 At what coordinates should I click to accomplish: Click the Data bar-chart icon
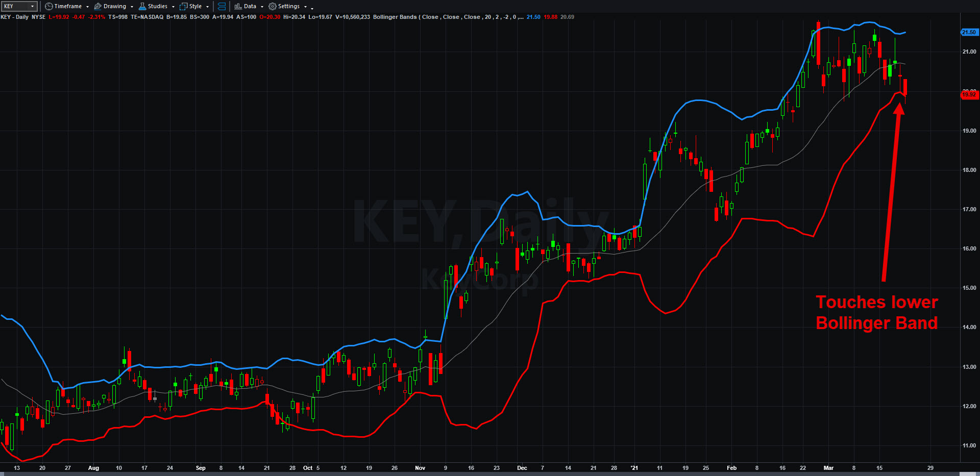237,6
